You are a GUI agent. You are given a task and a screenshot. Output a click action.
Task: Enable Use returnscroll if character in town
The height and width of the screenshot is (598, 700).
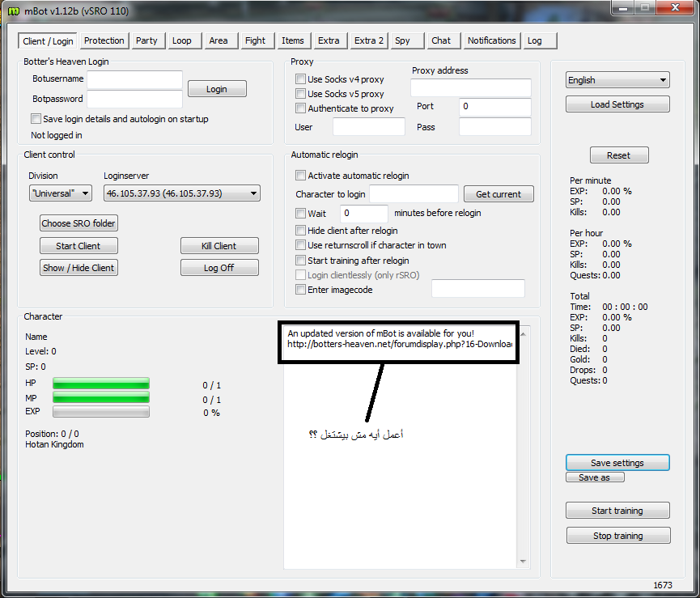click(300, 245)
